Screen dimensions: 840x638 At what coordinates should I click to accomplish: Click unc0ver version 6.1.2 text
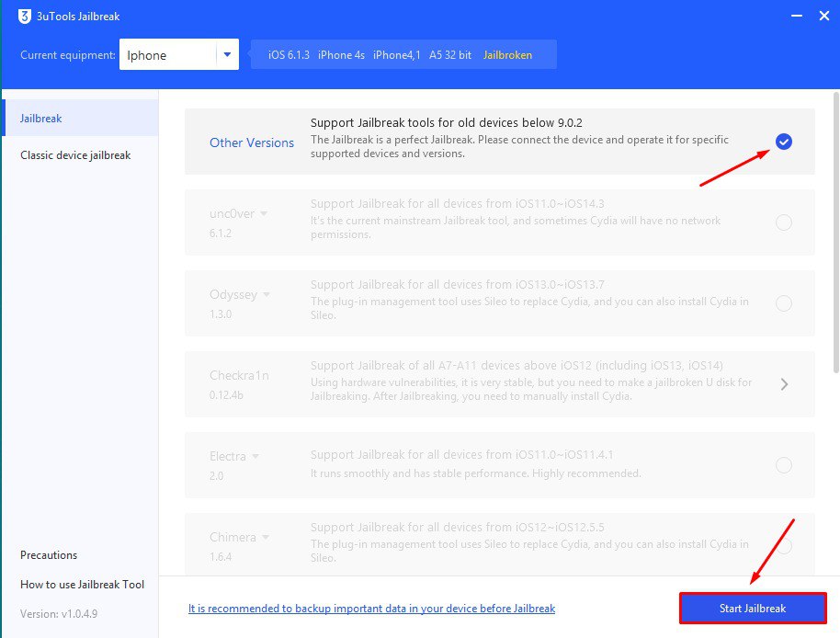[221, 234]
